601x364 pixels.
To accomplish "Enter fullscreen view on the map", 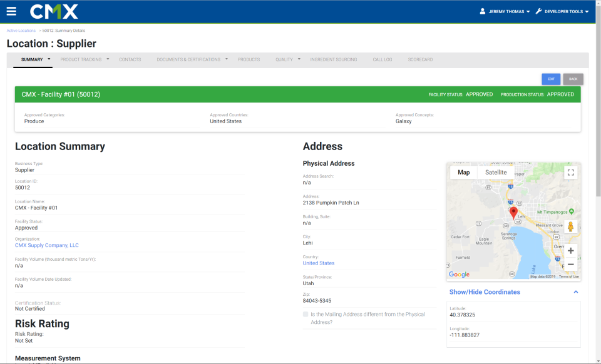I will (x=570, y=172).
